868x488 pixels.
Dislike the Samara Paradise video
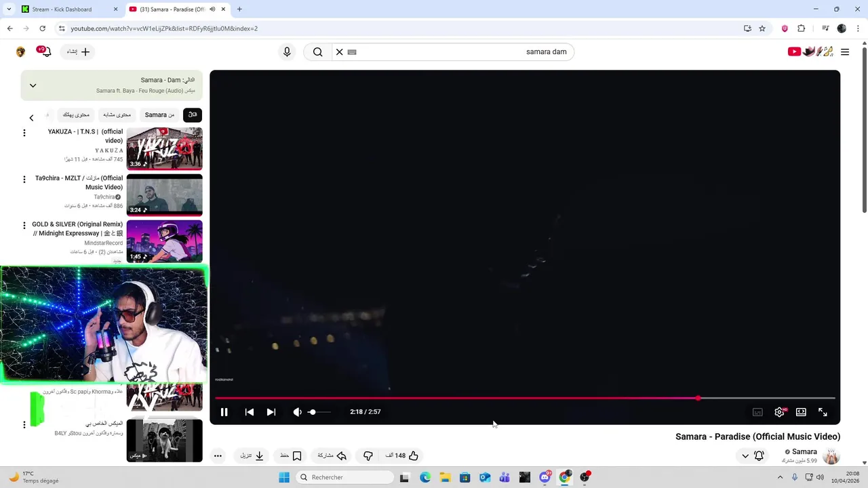(368, 455)
